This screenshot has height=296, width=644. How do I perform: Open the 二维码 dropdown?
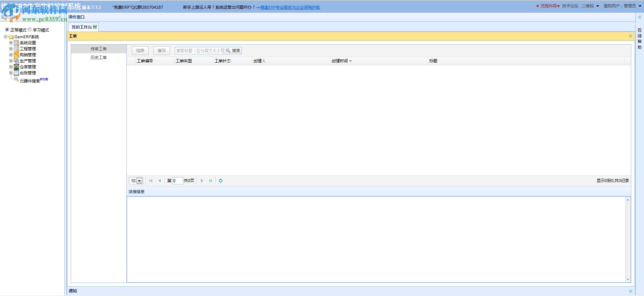(590, 6)
